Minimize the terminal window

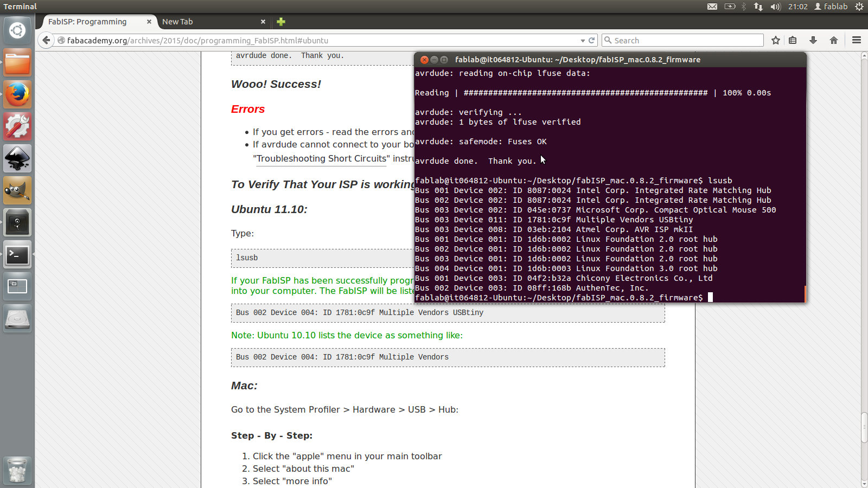coord(435,60)
